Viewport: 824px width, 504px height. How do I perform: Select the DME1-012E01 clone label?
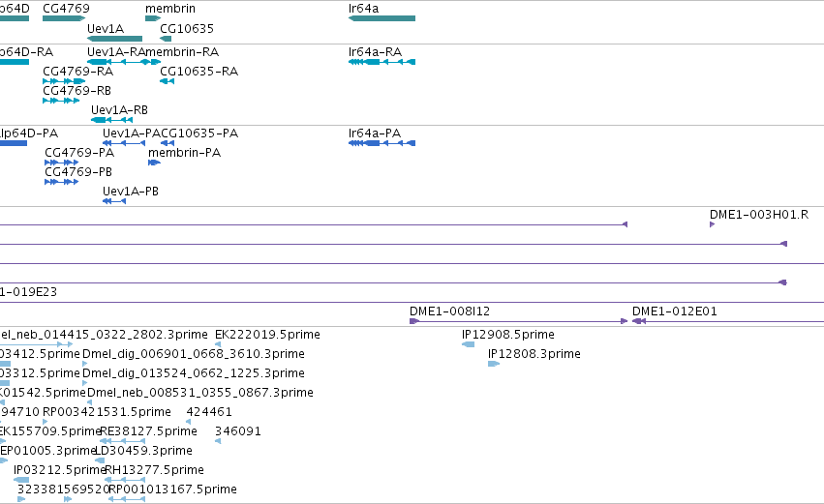(675, 311)
